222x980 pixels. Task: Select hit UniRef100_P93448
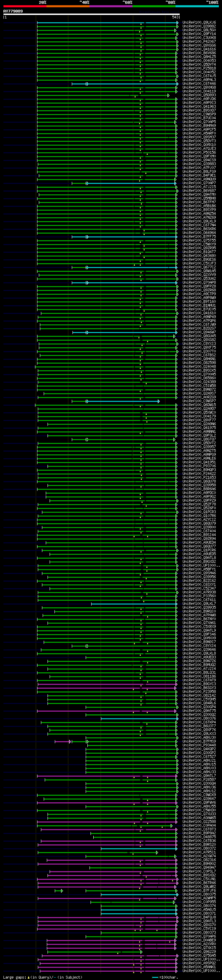pos(199,745)
